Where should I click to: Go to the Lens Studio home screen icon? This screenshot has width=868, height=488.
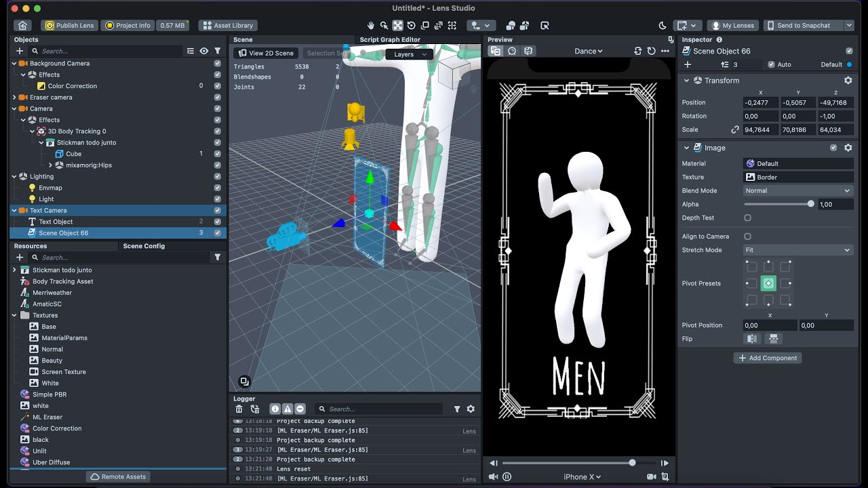click(23, 25)
